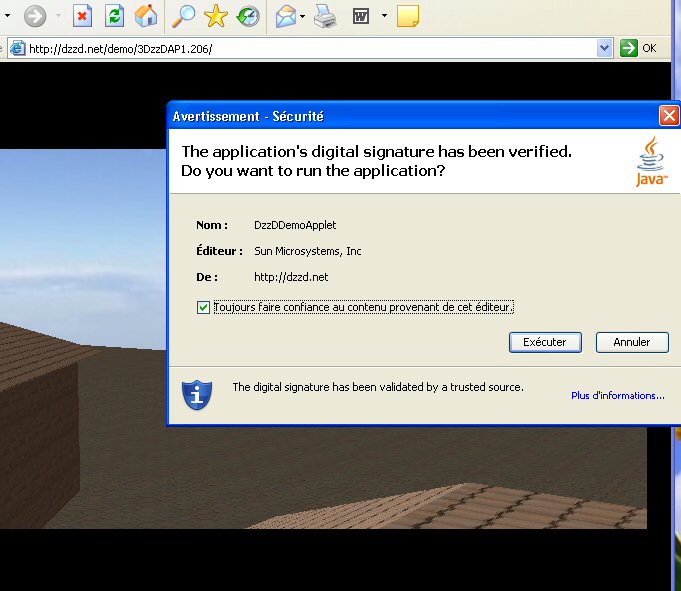This screenshot has width=681, height=591.
Task: Click the OK go button beside address bar
Action: (x=639, y=48)
